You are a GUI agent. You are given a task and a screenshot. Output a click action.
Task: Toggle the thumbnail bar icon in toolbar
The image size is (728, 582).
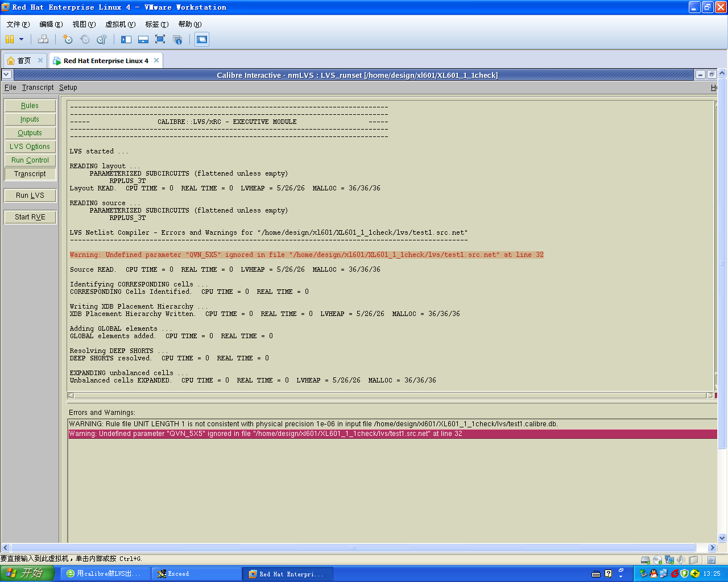pyautogui.click(x=143, y=39)
